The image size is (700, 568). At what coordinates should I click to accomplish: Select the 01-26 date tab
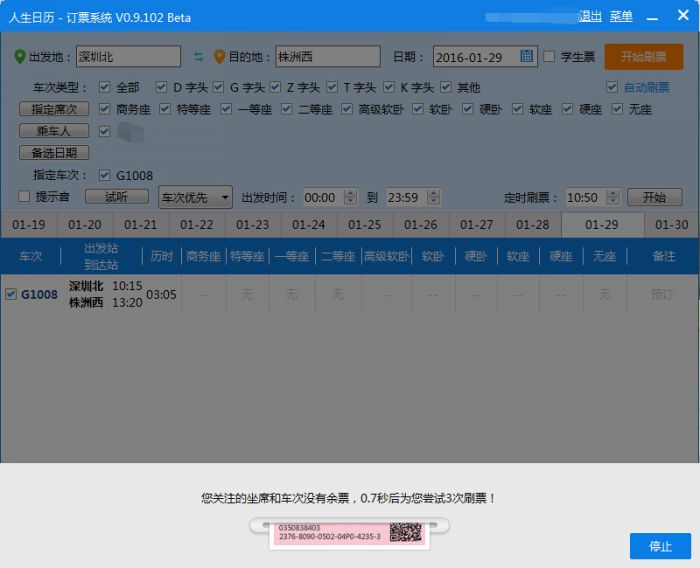click(x=421, y=225)
